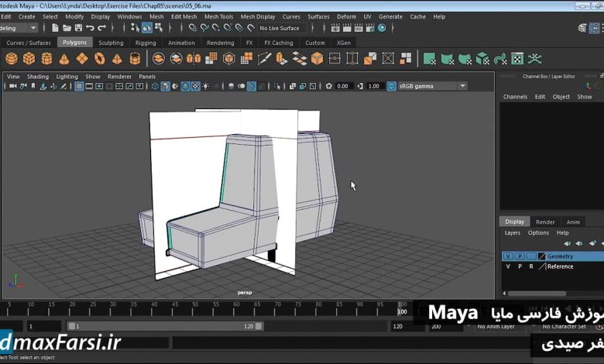Open the Shading panel menu
This screenshot has height=364, width=604.
37,77
